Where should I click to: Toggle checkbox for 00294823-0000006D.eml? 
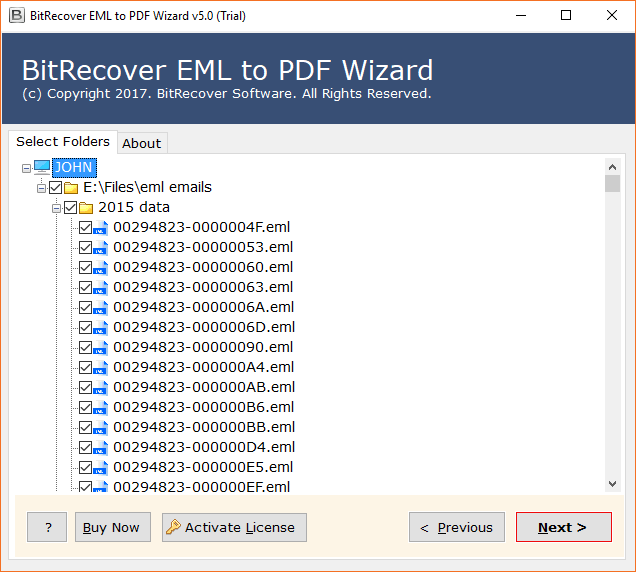pyautogui.click(x=86, y=328)
